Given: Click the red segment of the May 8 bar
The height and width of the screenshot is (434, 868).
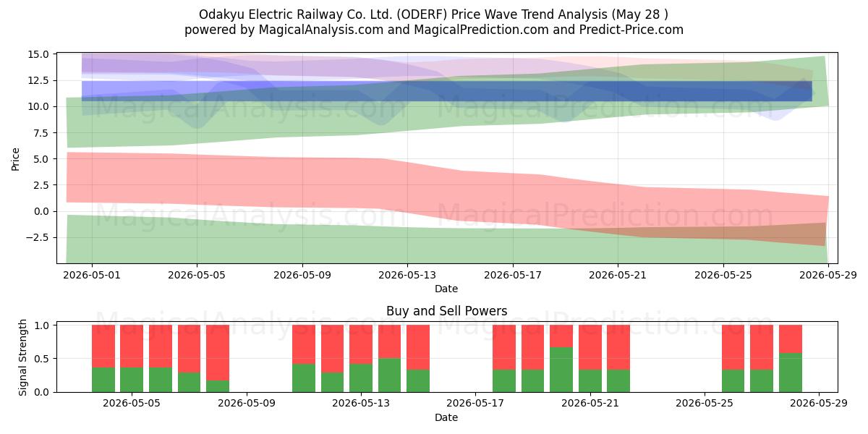Looking at the screenshot, I should 218,353.
